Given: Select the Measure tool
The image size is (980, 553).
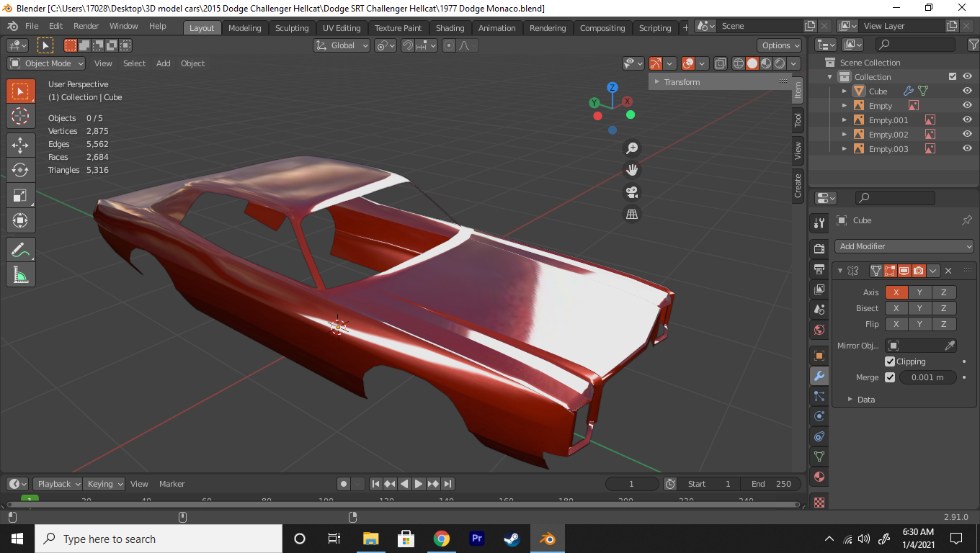Looking at the screenshot, I should click(x=20, y=274).
